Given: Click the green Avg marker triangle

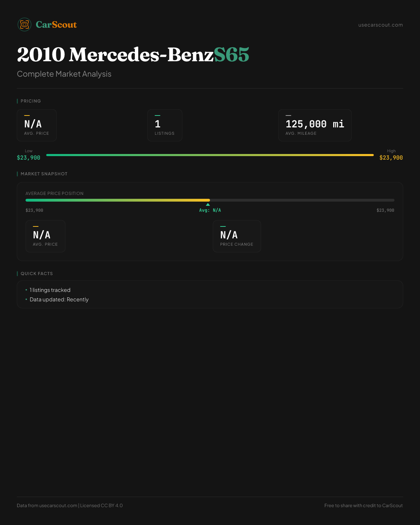Looking at the screenshot, I should pyautogui.click(x=208, y=204).
